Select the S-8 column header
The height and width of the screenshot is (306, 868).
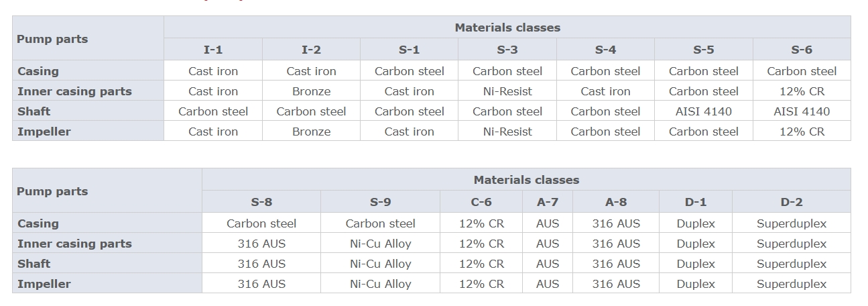261,202
